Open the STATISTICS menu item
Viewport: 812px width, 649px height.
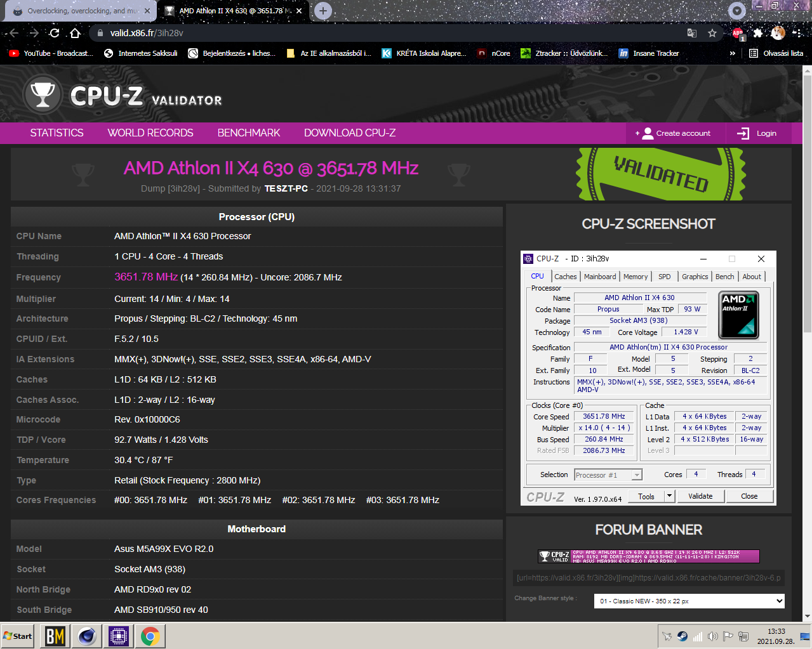pos(57,133)
